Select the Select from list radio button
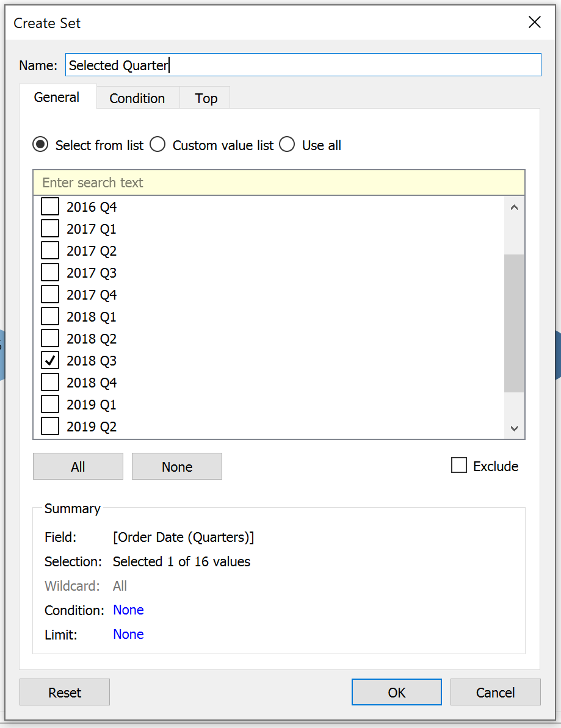 (40, 145)
